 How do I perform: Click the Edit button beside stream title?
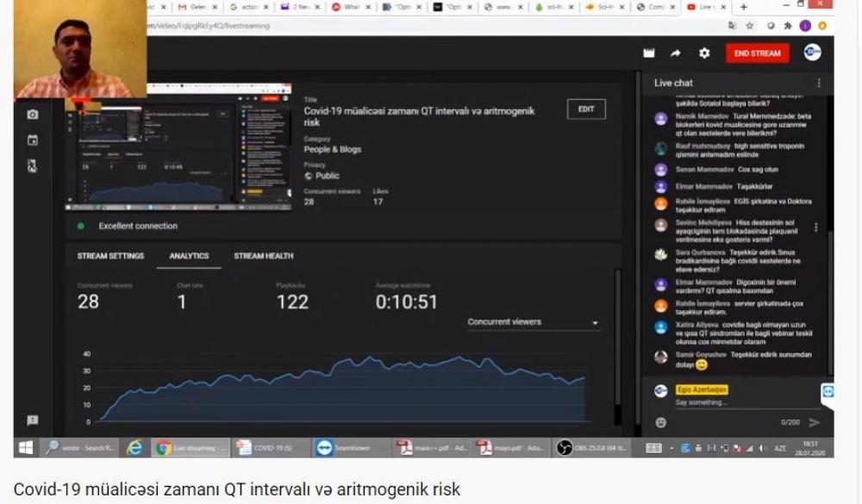586,109
